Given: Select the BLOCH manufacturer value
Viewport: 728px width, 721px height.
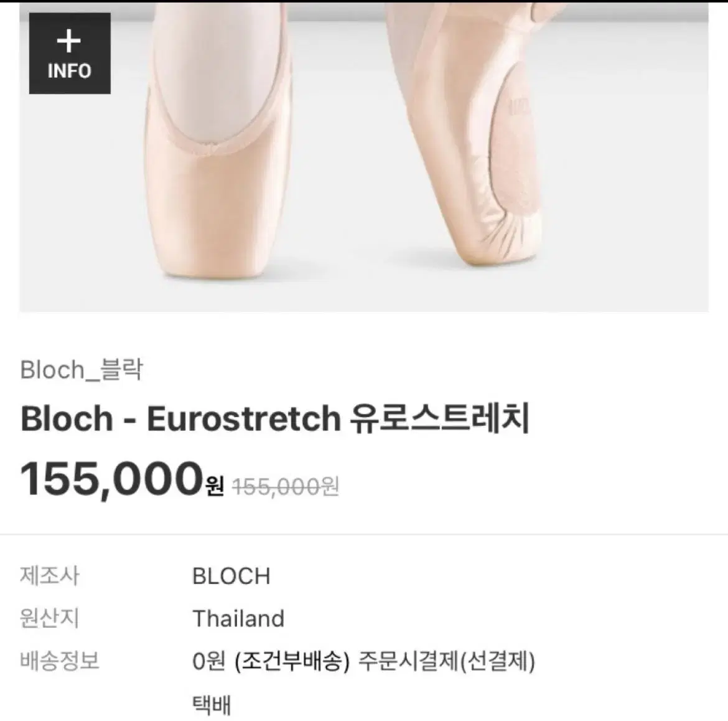Looking at the screenshot, I should click(231, 577).
